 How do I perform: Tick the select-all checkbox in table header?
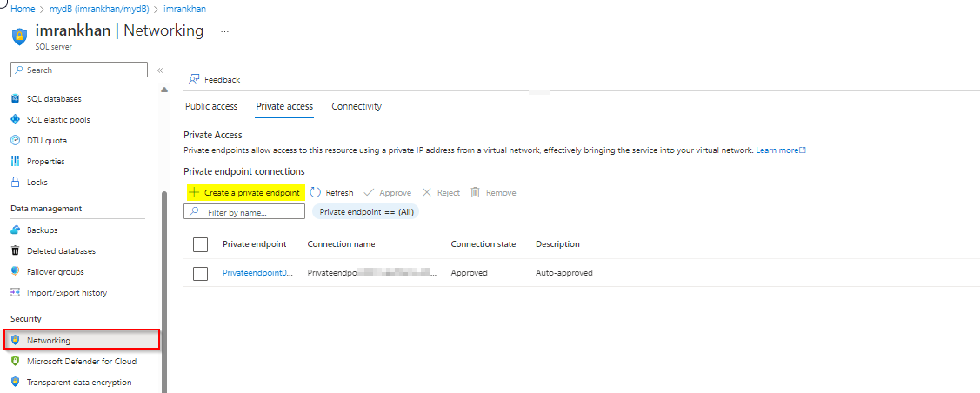pyautogui.click(x=201, y=244)
